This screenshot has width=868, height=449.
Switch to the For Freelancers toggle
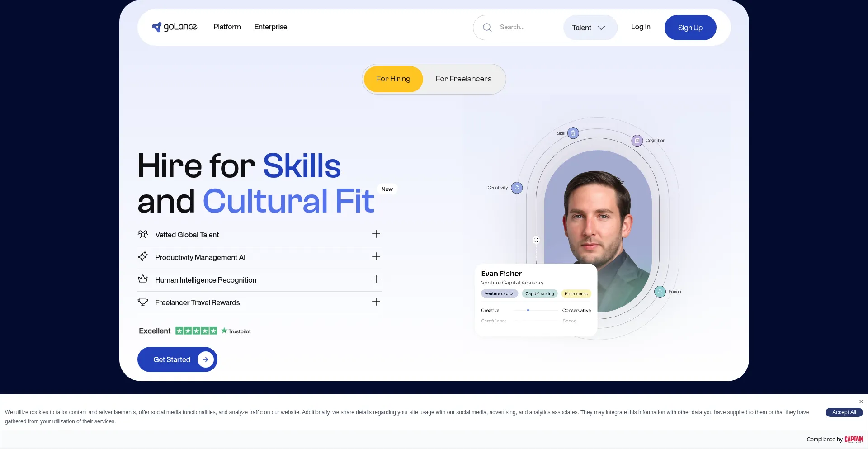(463, 79)
